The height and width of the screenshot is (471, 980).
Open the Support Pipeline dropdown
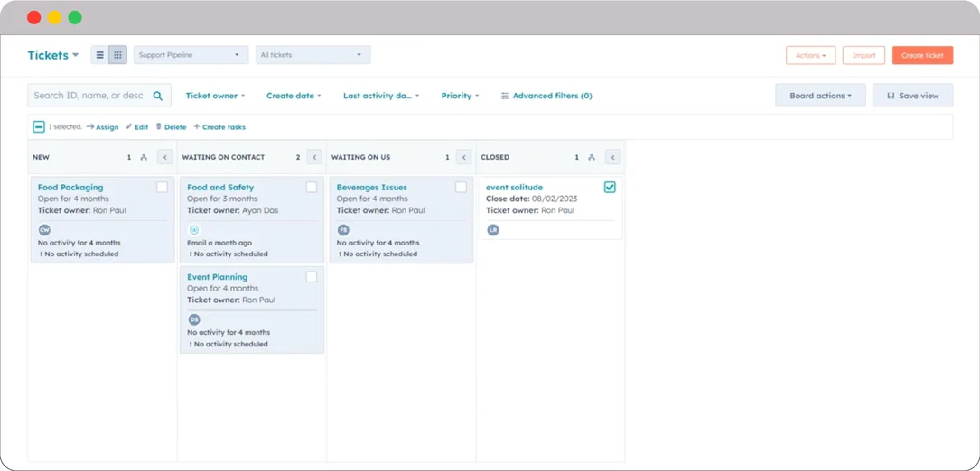[191, 55]
